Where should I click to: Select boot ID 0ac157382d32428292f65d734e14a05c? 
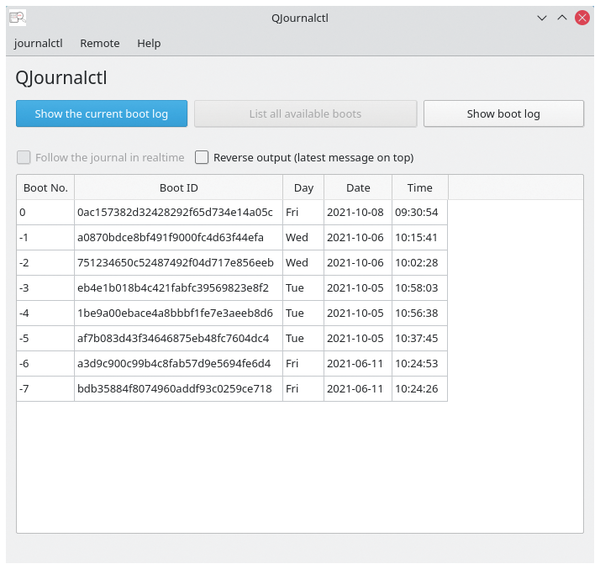(x=179, y=212)
